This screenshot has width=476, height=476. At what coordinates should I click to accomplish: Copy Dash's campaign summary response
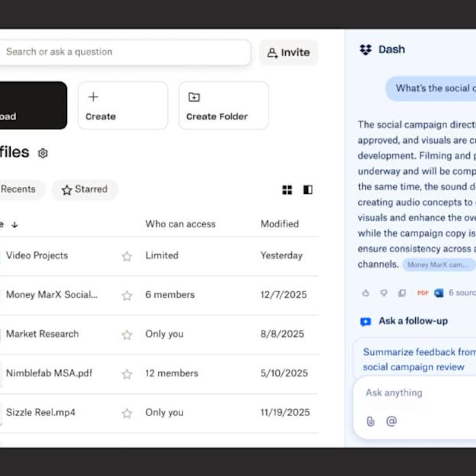tap(403, 293)
